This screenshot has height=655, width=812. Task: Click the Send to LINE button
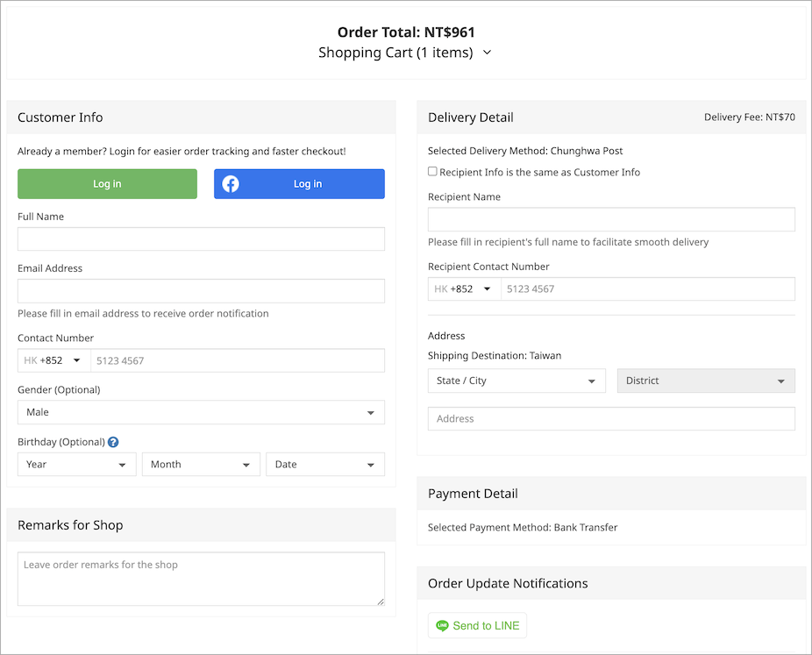(477, 625)
